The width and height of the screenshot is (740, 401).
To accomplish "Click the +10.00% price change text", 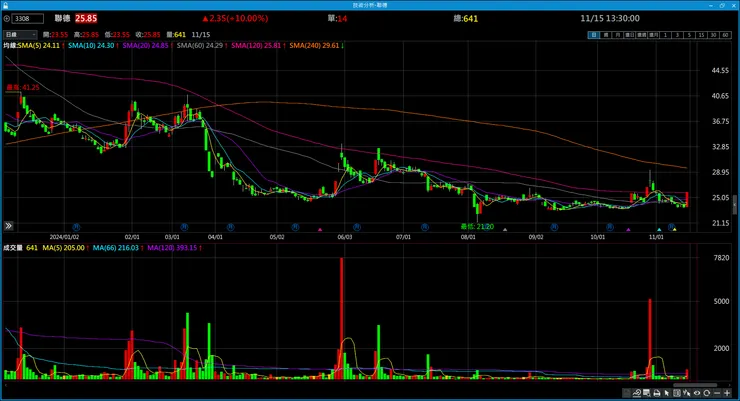I will tap(248, 18).
